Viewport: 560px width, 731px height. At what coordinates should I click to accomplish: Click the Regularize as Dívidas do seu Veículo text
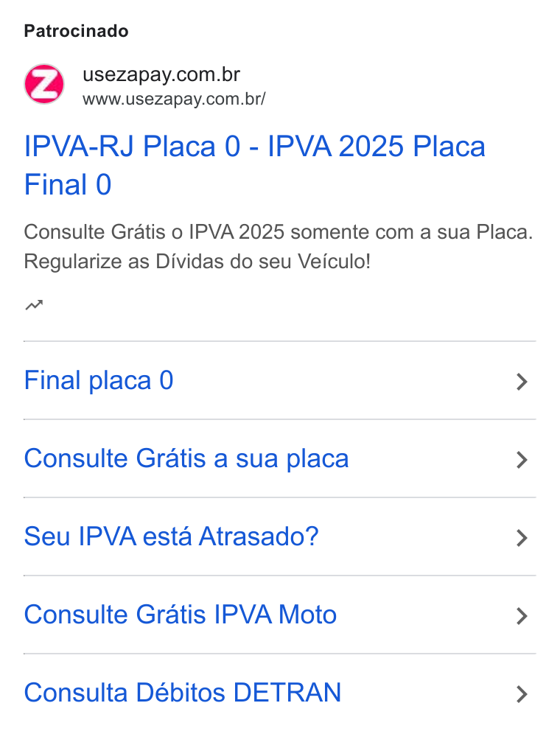coord(197,262)
